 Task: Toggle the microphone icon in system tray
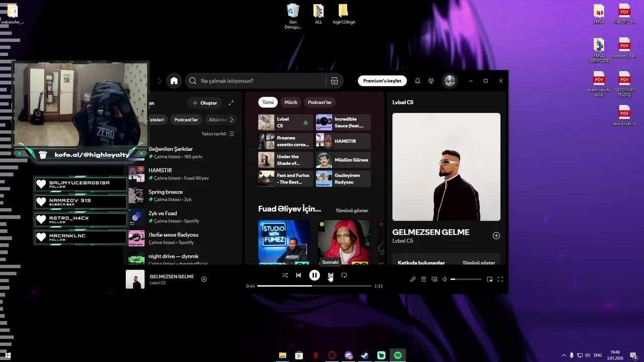(572, 355)
